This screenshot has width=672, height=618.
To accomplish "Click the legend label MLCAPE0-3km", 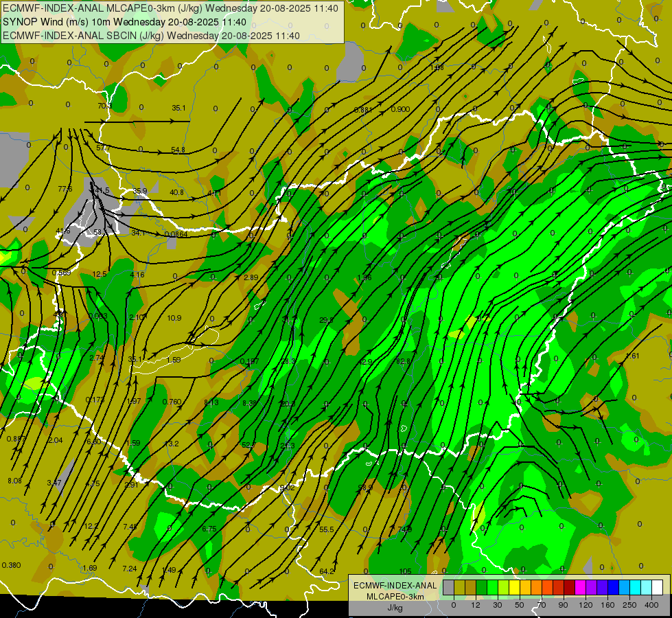I will [395, 597].
